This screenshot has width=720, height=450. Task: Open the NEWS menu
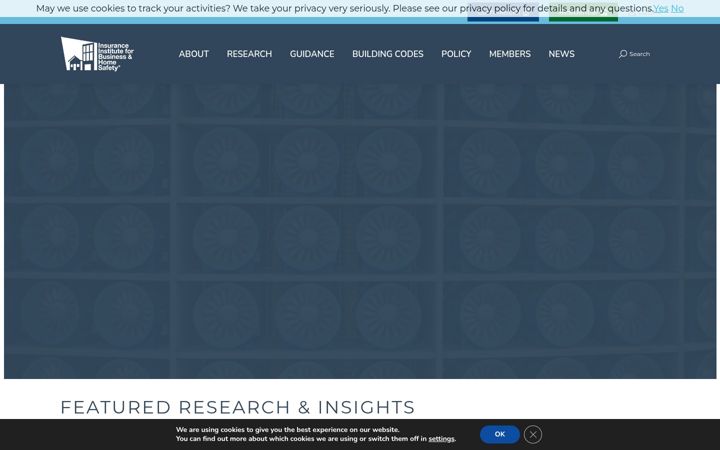[561, 54]
